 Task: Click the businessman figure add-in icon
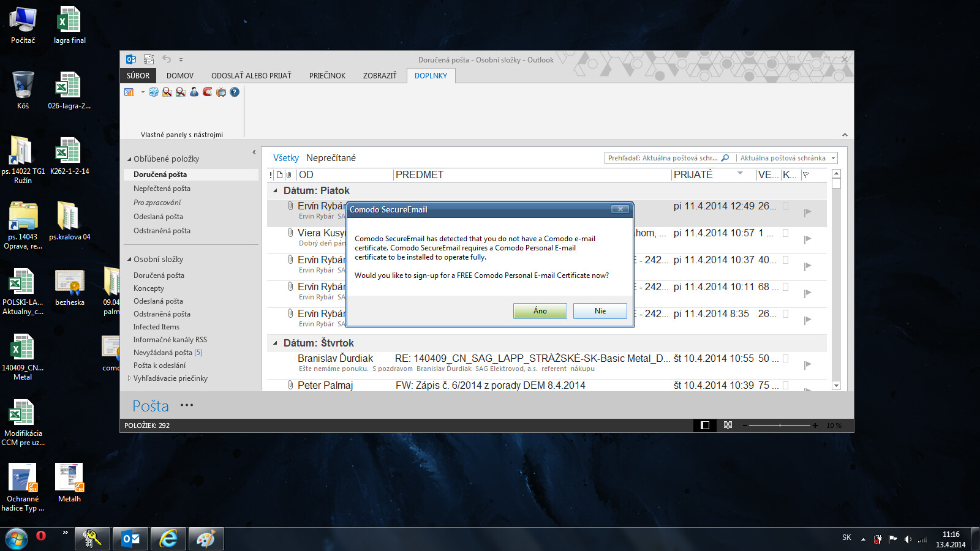(194, 92)
